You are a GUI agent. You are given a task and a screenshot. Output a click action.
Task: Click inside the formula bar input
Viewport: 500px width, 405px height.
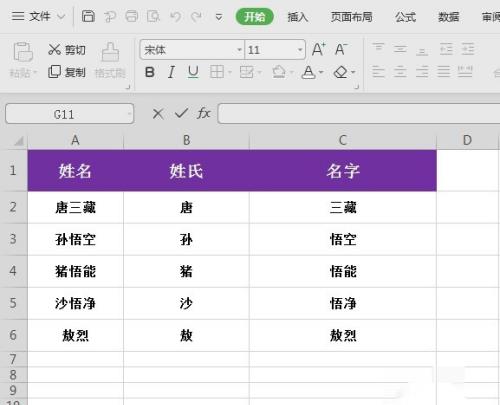pos(359,114)
